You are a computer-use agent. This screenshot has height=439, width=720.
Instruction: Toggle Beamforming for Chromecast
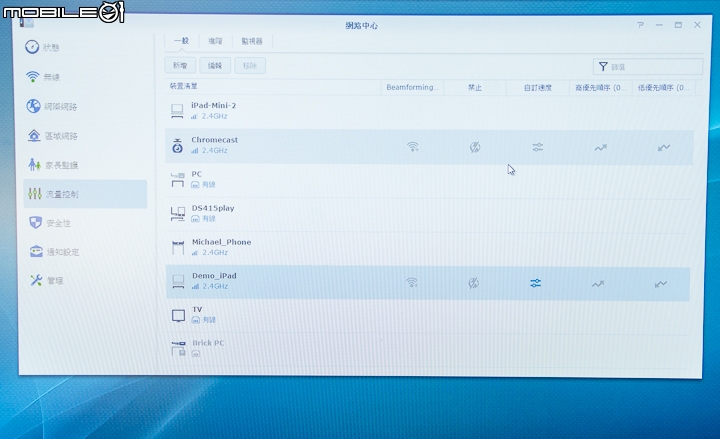coord(413,147)
